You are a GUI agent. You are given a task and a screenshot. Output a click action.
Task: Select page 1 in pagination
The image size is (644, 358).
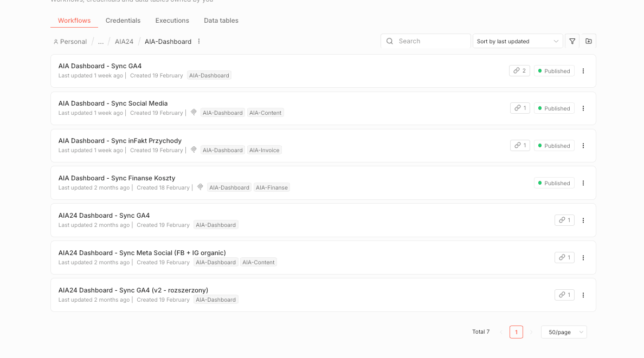click(x=516, y=332)
